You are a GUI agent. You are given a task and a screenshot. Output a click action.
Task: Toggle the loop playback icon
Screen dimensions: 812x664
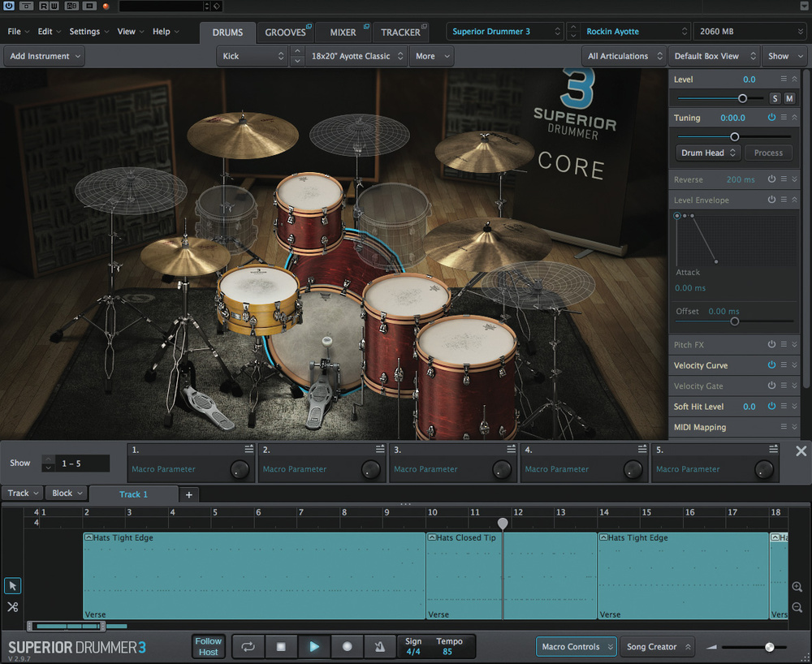point(248,647)
